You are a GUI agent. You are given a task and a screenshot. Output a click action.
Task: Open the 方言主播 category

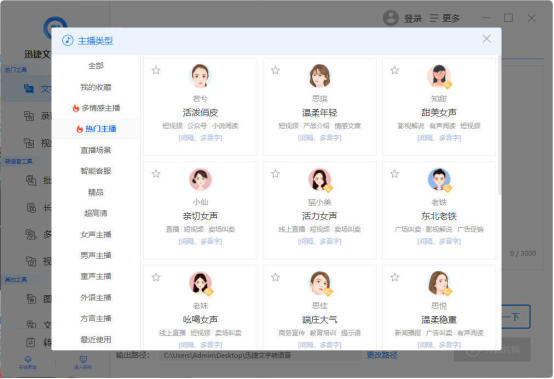[96, 318]
